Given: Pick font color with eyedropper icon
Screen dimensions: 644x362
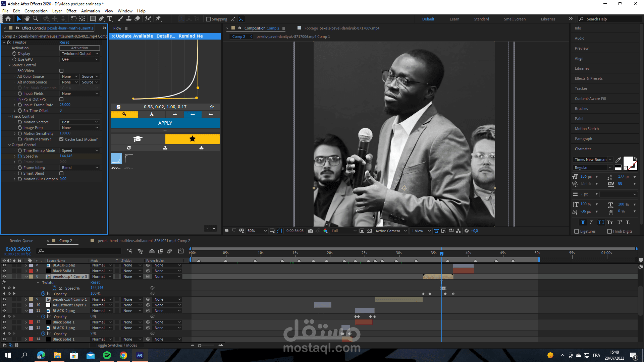Looking at the screenshot, I should point(618,160).
